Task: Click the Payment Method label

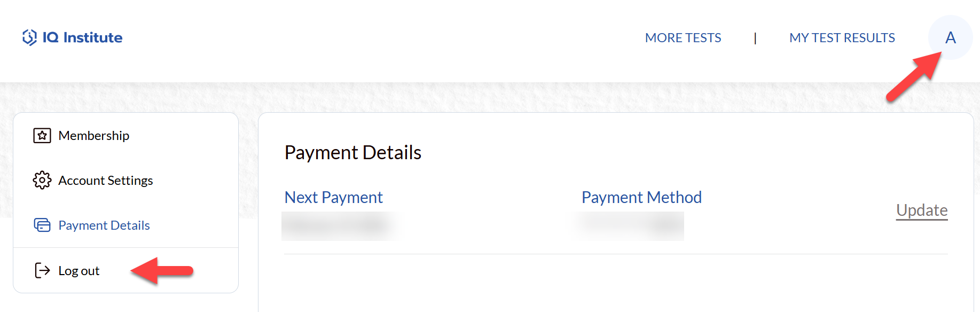Action: (x=641, y=198)
